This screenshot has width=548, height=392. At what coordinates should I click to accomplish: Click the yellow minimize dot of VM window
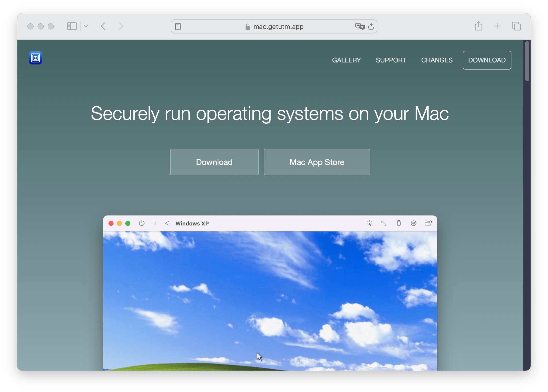click(x=119, y=223)
